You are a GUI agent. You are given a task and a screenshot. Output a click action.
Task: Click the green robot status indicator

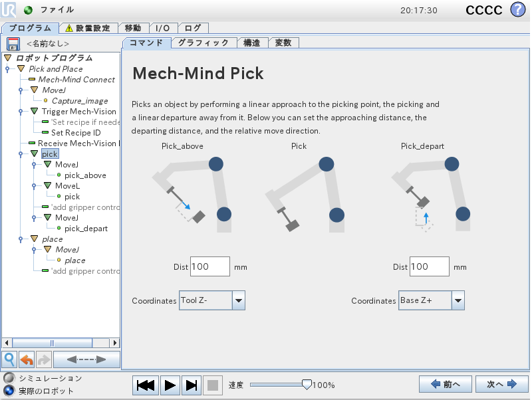click(x=28, y=10)
